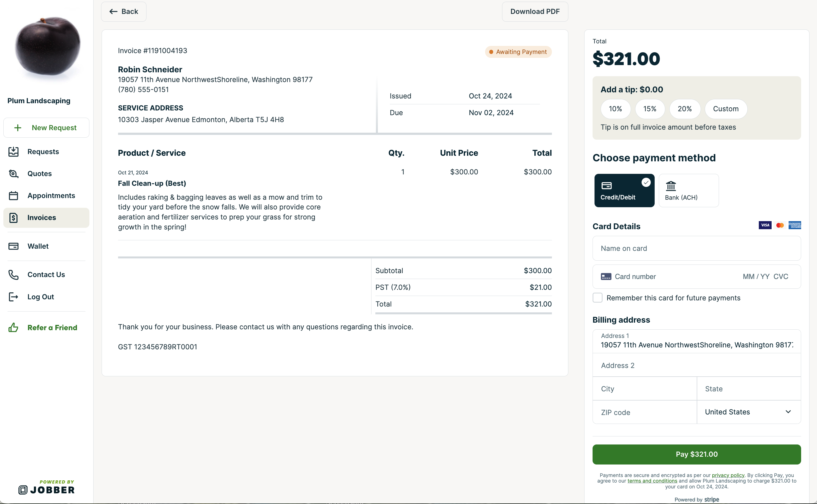Open Appointments via the calendar icon
Image resolution: width=817 pixels, height=504 pixels.
tap(13, 196)
